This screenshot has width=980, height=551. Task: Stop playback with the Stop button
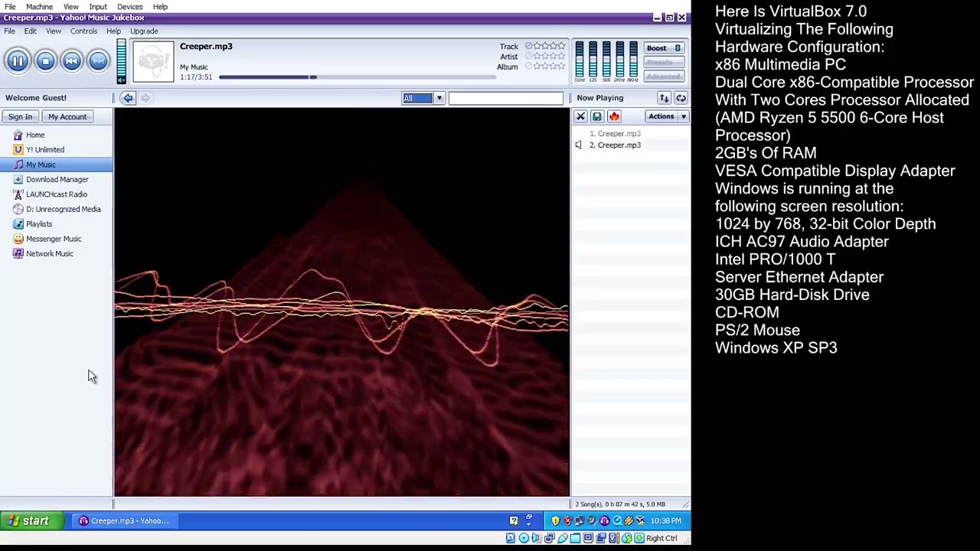click(45, 60)
